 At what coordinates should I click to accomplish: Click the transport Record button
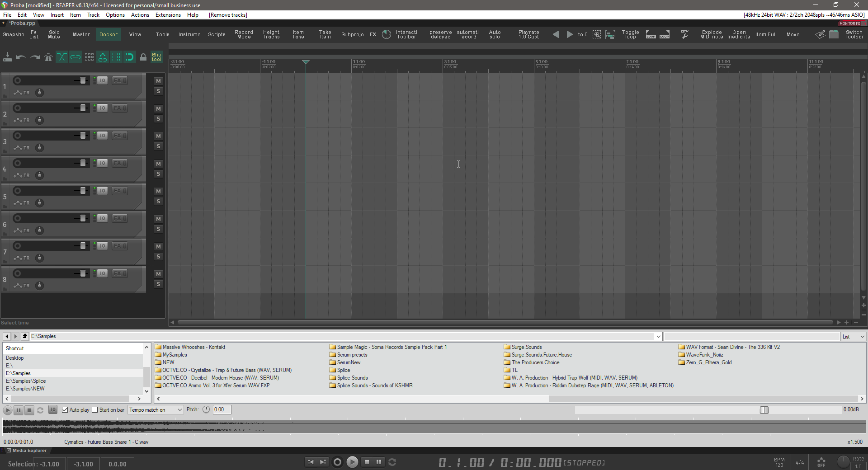click(x=337, y=462)
